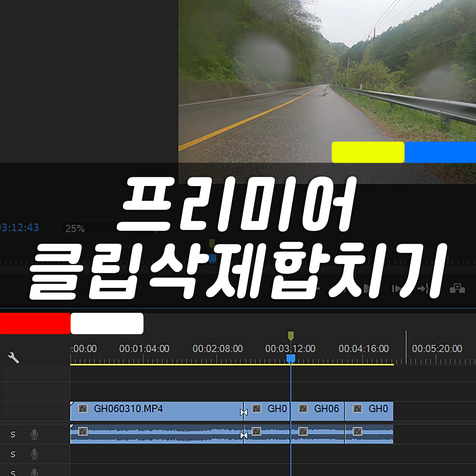
Task: Click the Step Forward one frame button
Action: pos(396,288)
